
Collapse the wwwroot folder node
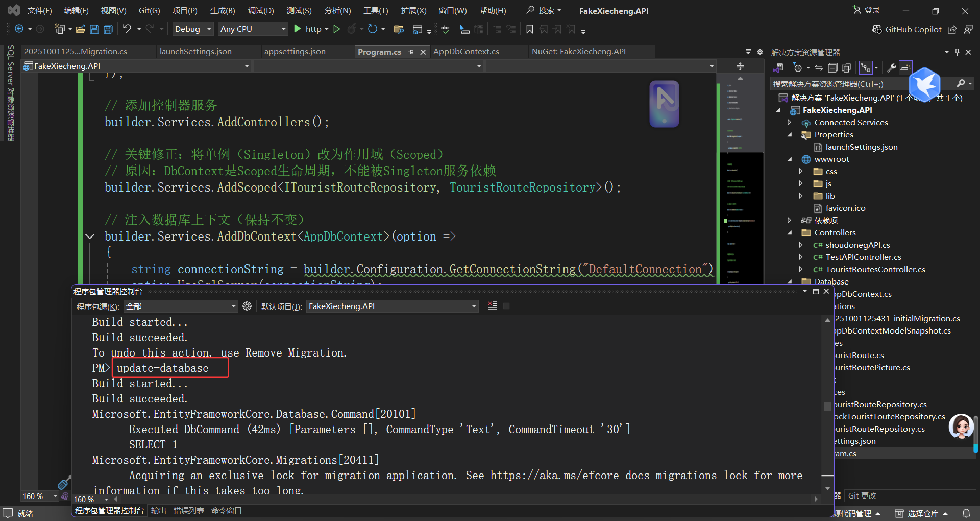(x=790, y=159)
